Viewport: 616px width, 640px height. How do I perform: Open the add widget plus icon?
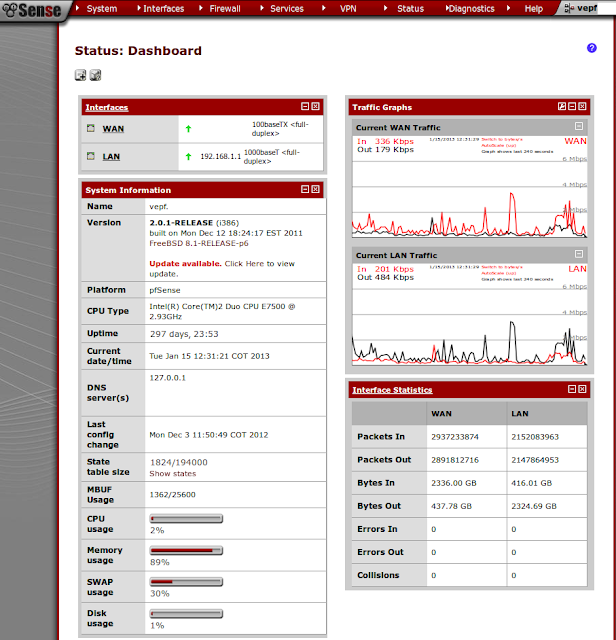tap(80, 75)
